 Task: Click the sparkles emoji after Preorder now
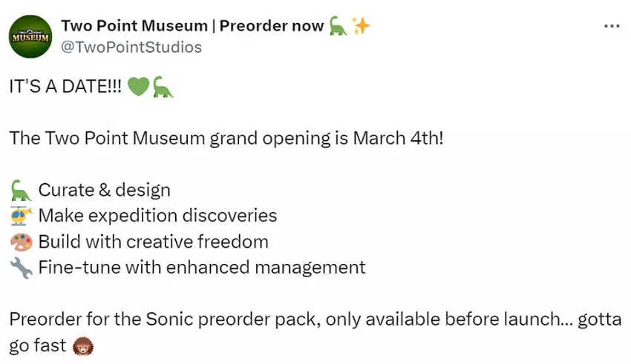[x=361, y=26]
